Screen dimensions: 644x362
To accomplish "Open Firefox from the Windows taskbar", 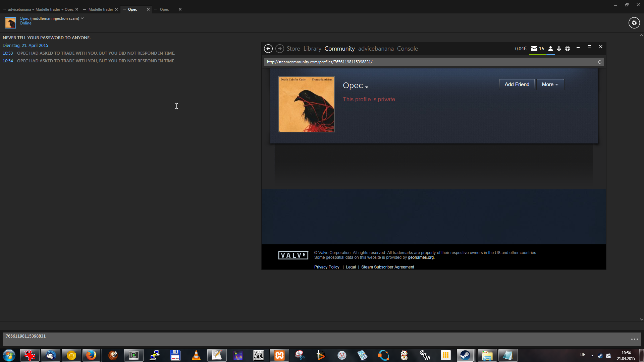I will pos(91,355).
